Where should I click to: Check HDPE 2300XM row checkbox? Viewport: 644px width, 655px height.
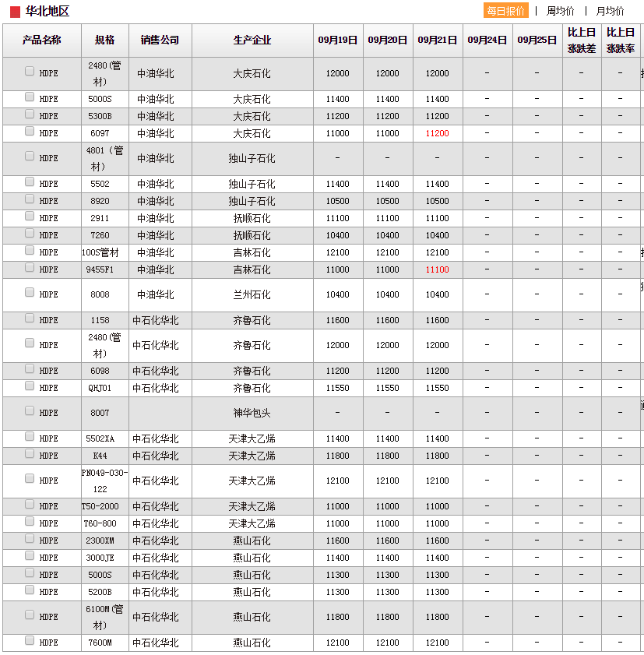coord(30,538)
